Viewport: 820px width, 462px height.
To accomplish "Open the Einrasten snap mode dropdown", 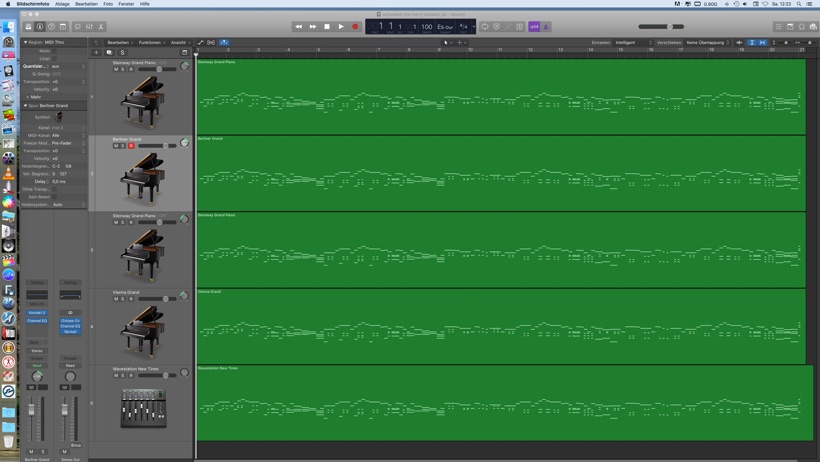I will [x=632, y=43].
